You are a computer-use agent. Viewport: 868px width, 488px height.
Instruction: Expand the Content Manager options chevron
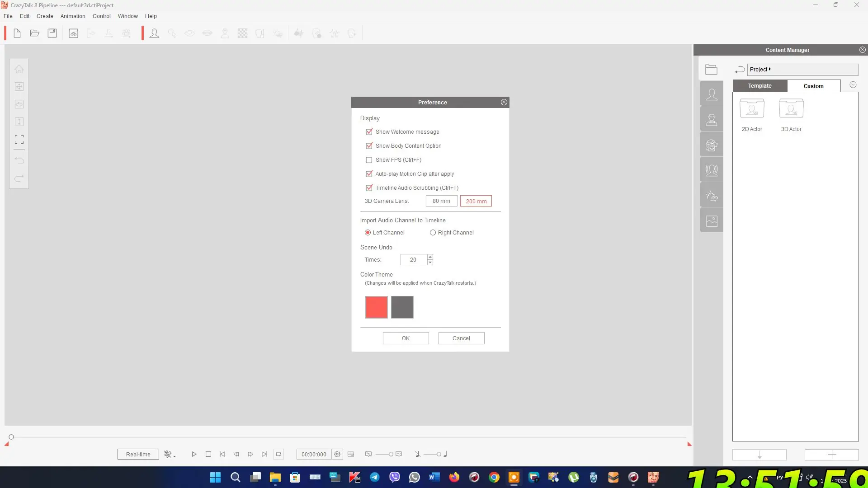[853, 85]
